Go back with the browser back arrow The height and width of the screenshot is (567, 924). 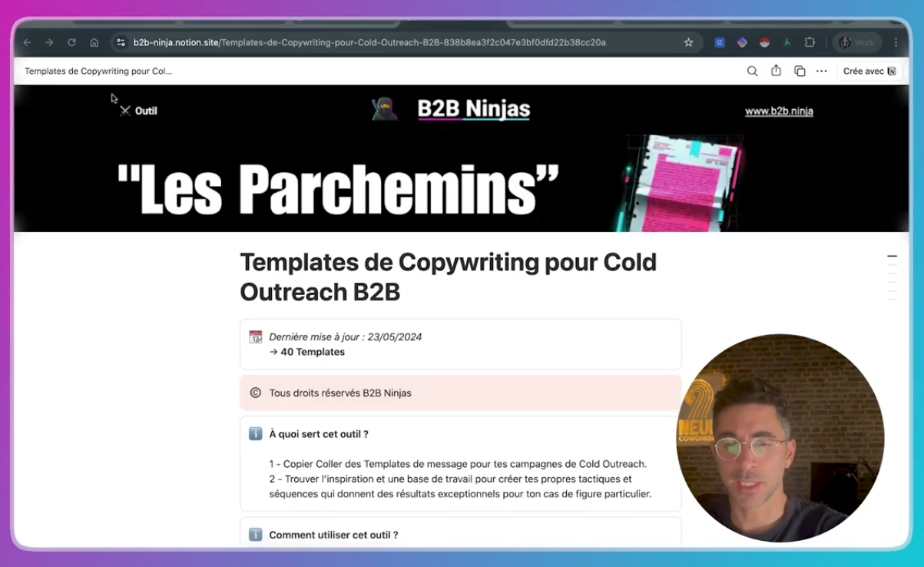(x=28, y=43)
